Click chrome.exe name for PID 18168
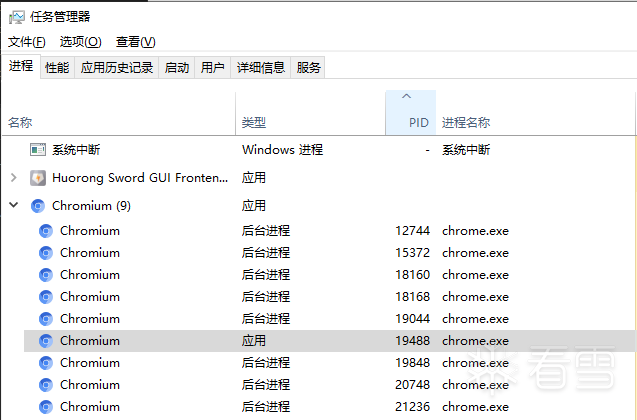The image size is (637, 420). pyautogui.click(x=475, y=297)
